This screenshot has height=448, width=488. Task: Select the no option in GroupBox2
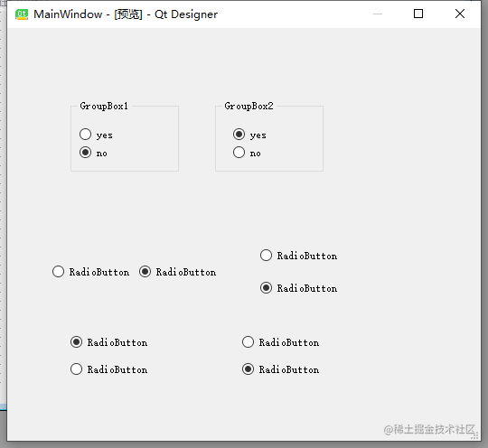click(x=247, y=153)
